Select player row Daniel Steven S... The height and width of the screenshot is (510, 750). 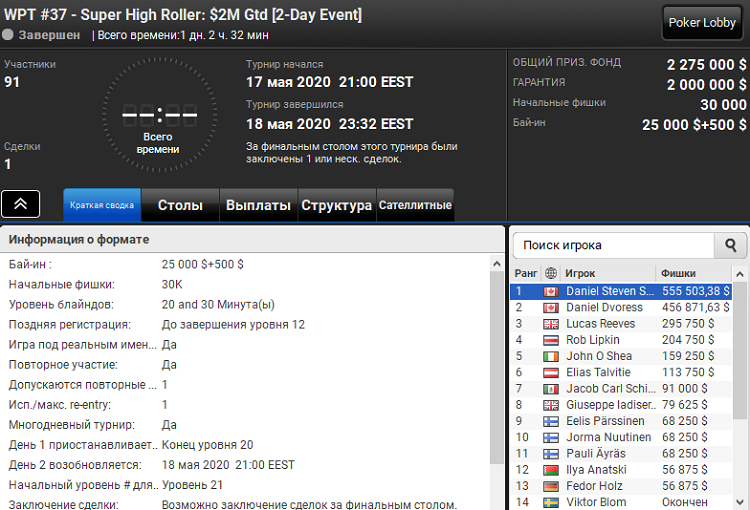click(621, 291)
